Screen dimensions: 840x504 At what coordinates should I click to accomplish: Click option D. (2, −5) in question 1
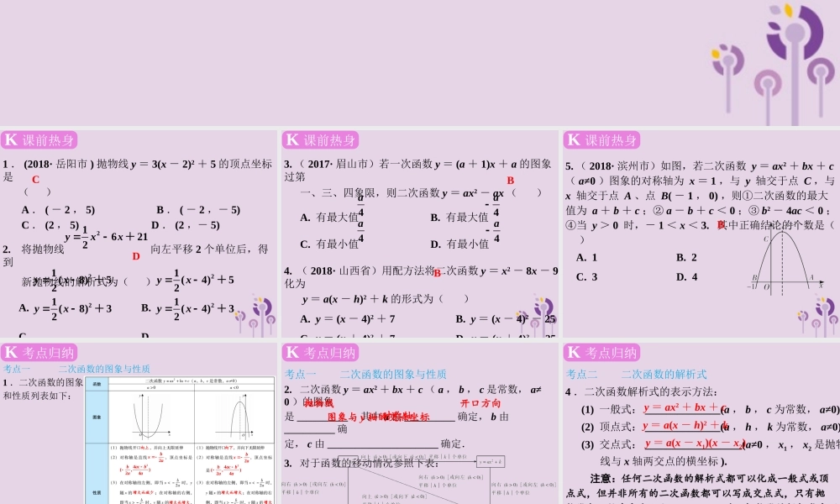[x=186, y=225]
